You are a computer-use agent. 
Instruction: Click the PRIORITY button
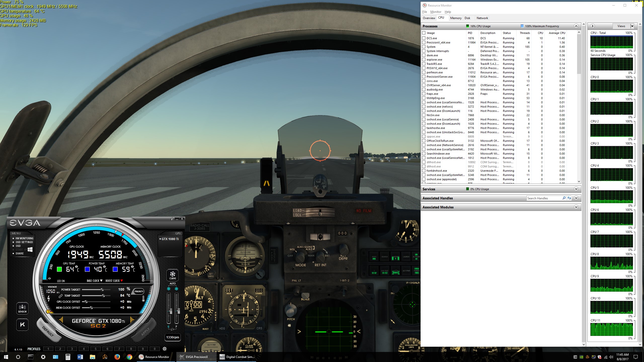point(139,292)
